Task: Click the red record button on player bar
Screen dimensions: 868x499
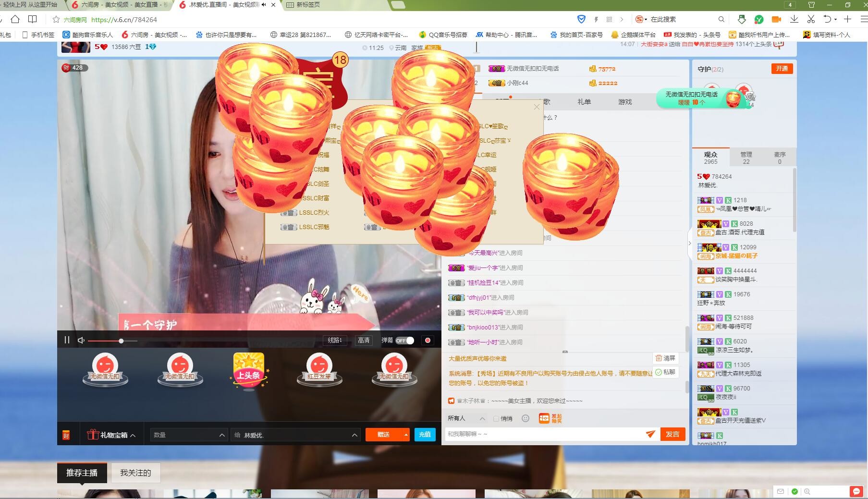Action: click(428, 340)
